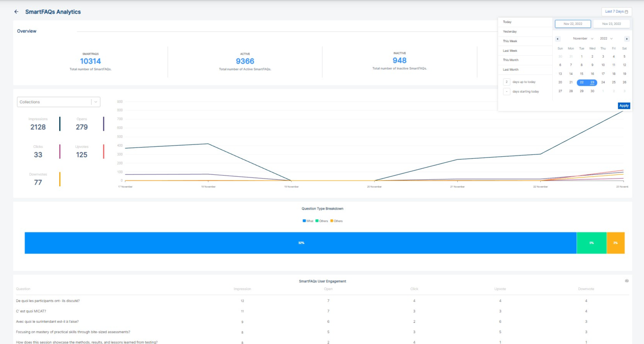Viewport: 644px width, 344px height.
Task: Select row 'C' est quoi MICAT?'
Action: [x=322, y=311]
